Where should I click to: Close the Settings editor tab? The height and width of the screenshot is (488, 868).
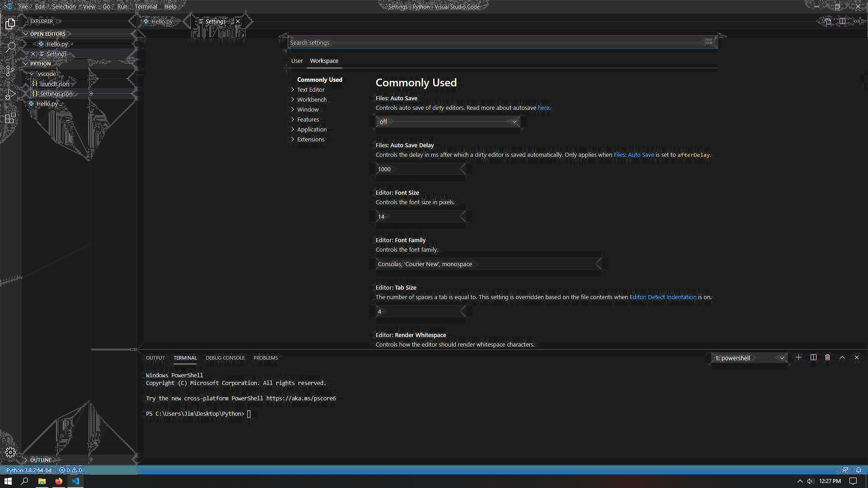[238, 21]
